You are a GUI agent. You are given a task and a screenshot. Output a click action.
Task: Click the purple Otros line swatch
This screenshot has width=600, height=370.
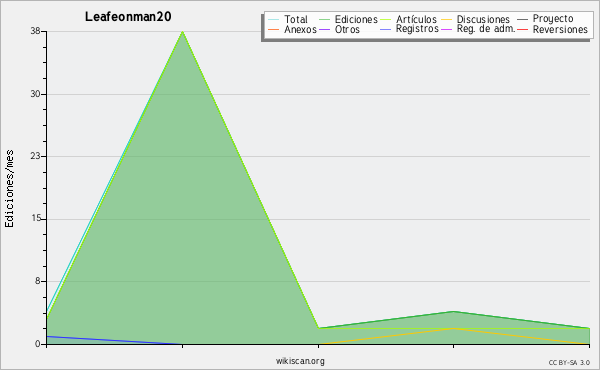324,29
